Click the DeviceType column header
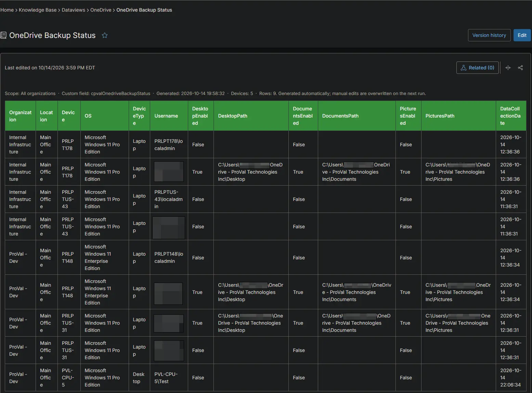 click(139, 116)
